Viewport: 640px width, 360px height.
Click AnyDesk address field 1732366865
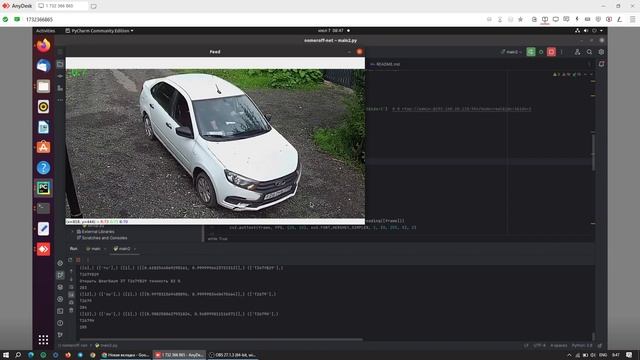pyautogui.click(x=40, y=19)
